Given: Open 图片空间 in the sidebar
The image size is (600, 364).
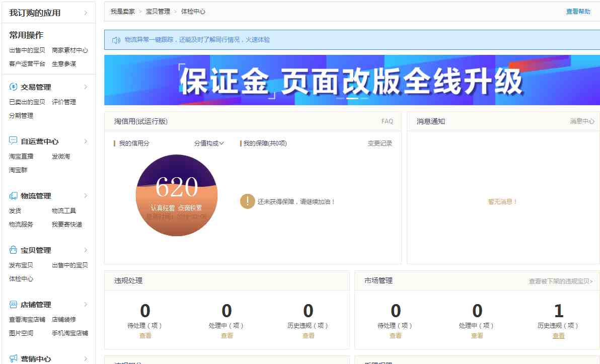Looking at the screenshot, I should tap(21, 333).
